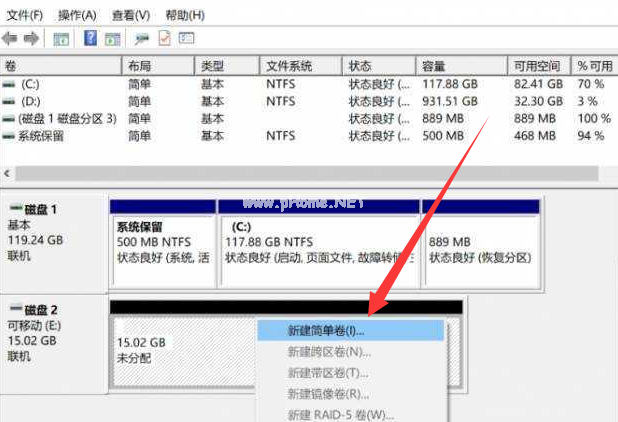Click the show/hide console tree icon
The height and width of the screenshot is (422, 618).
pos(61,38)
